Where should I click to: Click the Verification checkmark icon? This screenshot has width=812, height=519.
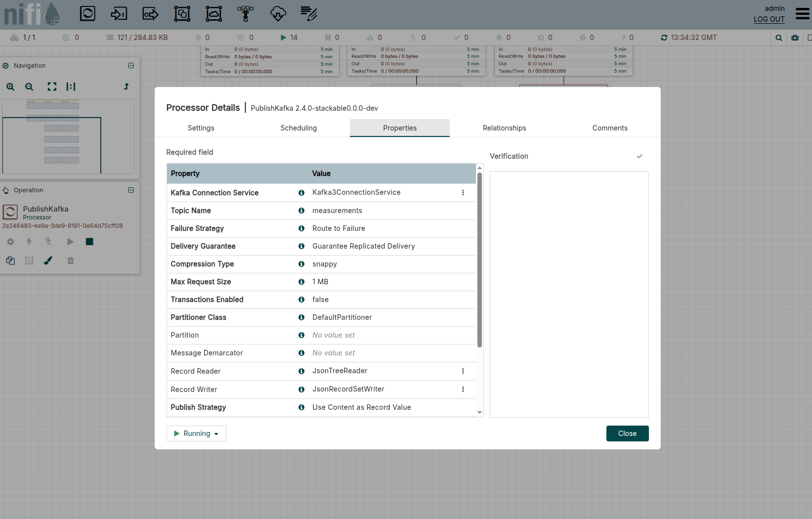[x=640, y=156]
